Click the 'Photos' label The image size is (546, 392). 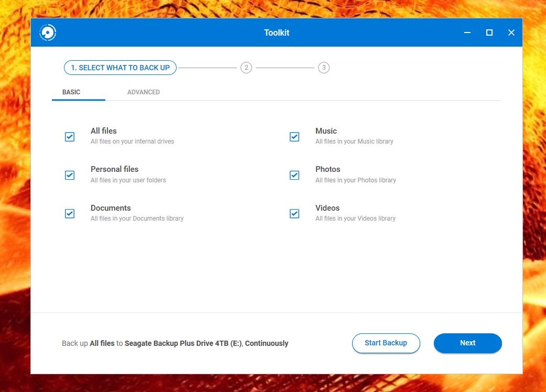pyautogui.click(x=328, y=169)
